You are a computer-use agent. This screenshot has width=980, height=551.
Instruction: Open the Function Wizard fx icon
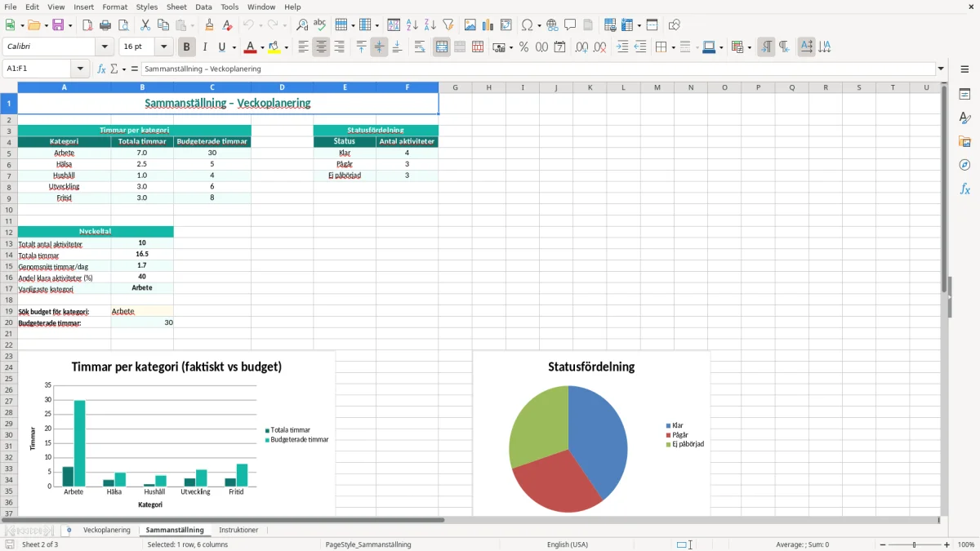coord(101,69)
